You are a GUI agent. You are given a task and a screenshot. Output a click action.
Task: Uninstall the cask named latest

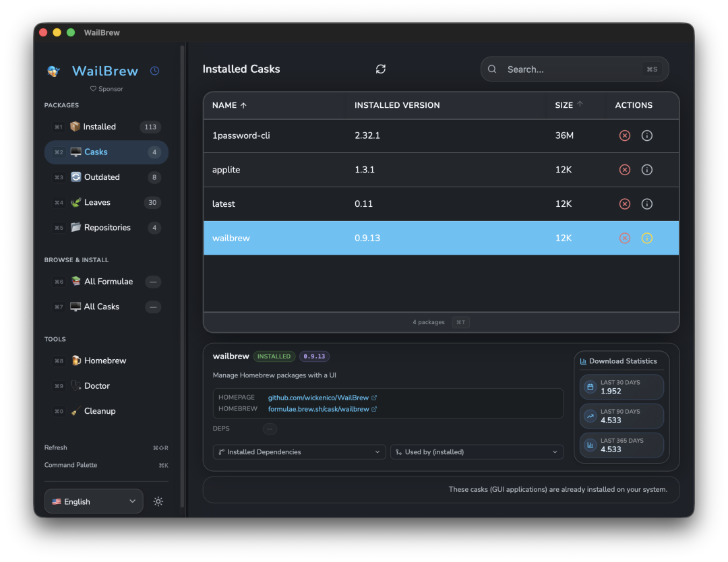pos(624,204)
